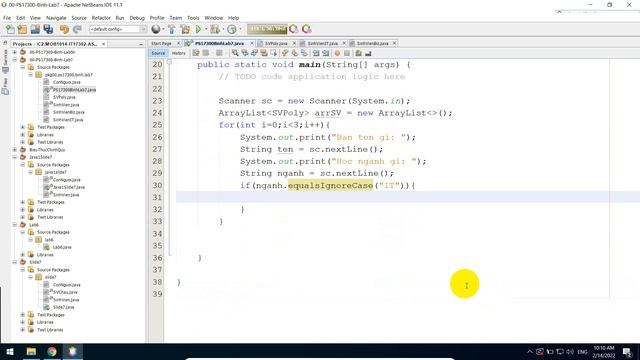640x360 pixels.
Task: Click the Build Project hammer icon
Action: [x=171, y=29]
